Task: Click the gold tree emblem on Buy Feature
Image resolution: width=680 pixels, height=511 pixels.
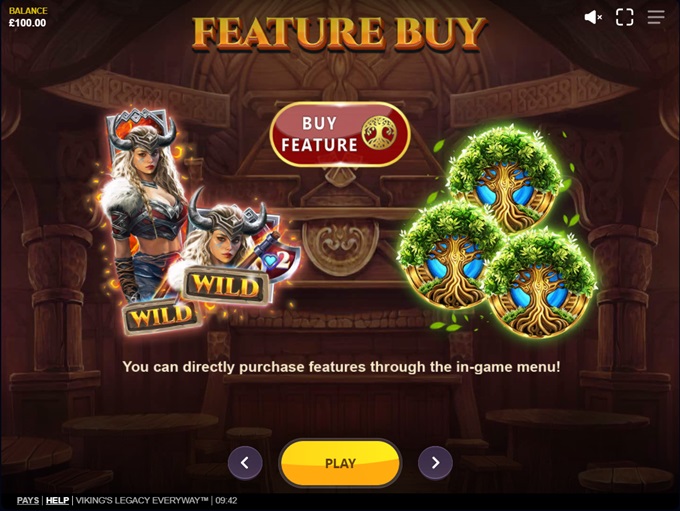Action: coord(379,133)
